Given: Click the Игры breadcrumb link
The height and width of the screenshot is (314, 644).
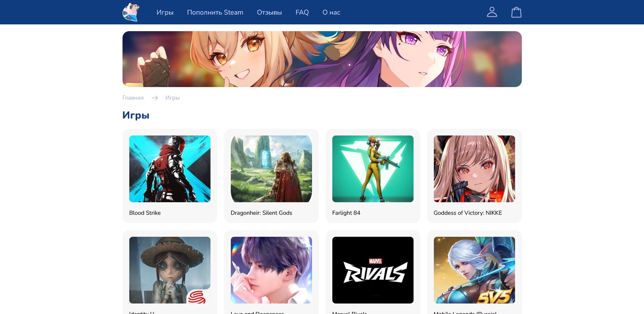Looking at the screenshot, I should [172, 98].
